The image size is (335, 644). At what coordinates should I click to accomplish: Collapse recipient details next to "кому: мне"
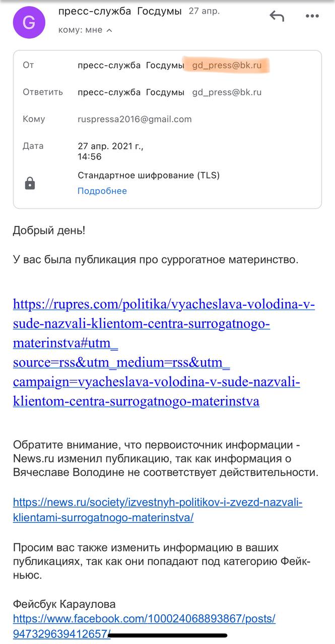pyautogui.click(x=109, y=30)
